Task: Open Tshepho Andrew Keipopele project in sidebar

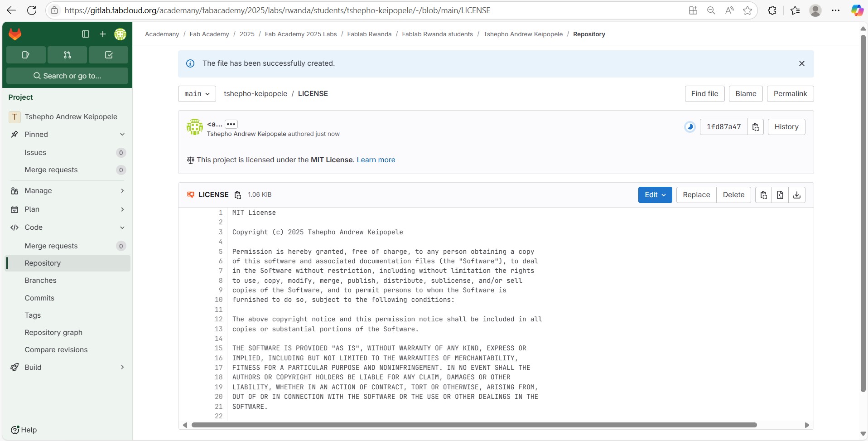Action: click(68, 117)
